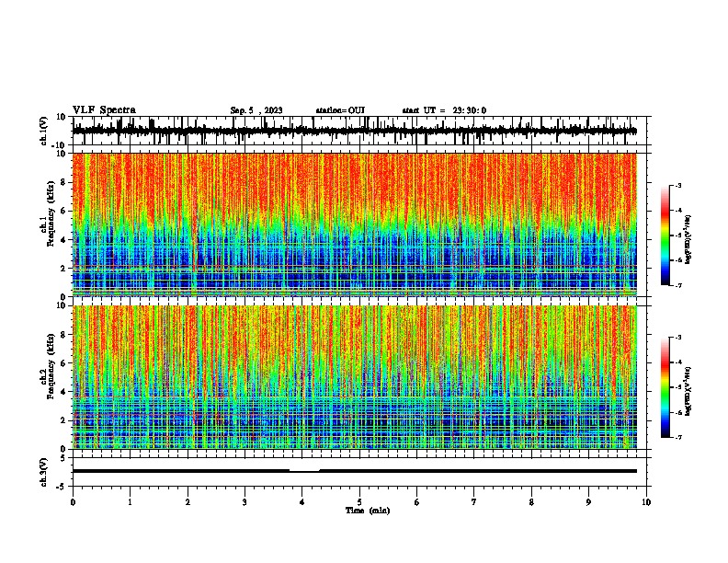The image size is (728, 563).
Task: Click the "-3" label on ch.1 colorbar
Action: (677, 186)
